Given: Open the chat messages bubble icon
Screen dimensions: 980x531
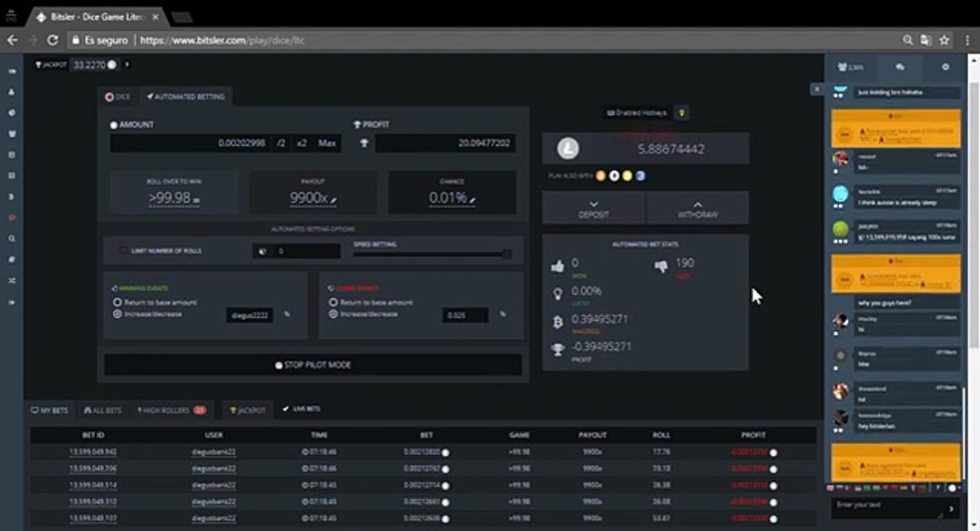Looking at the screenshot, I should [900, 67].
